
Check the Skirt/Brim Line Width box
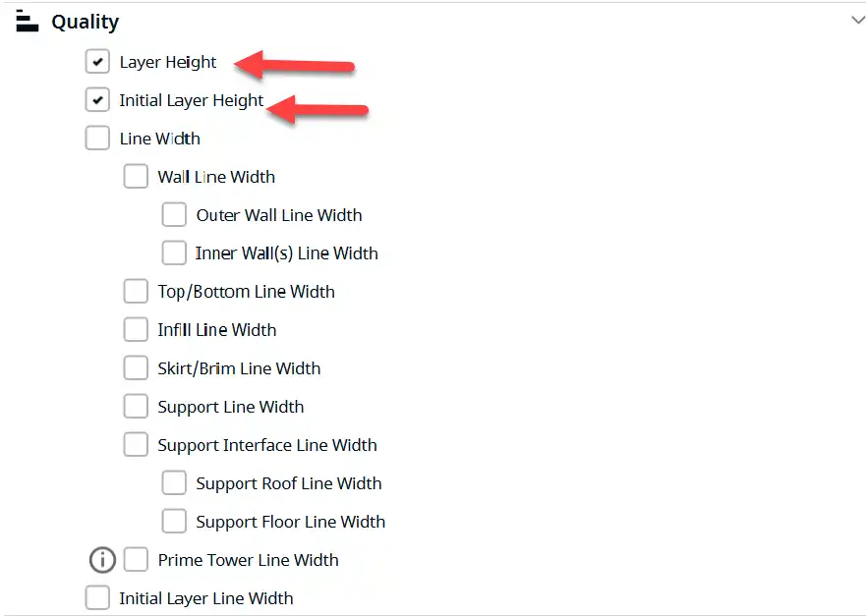click(x=136, y=367)
